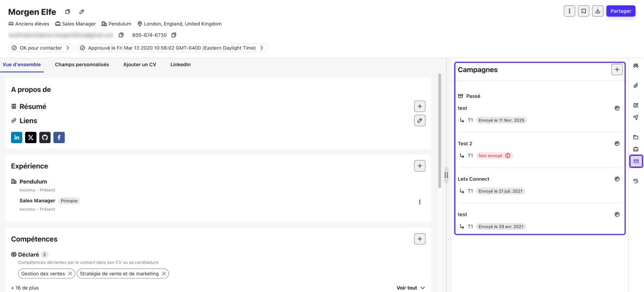
Task: Open the three-dot more options menu in the header
Action: (569, 11)
